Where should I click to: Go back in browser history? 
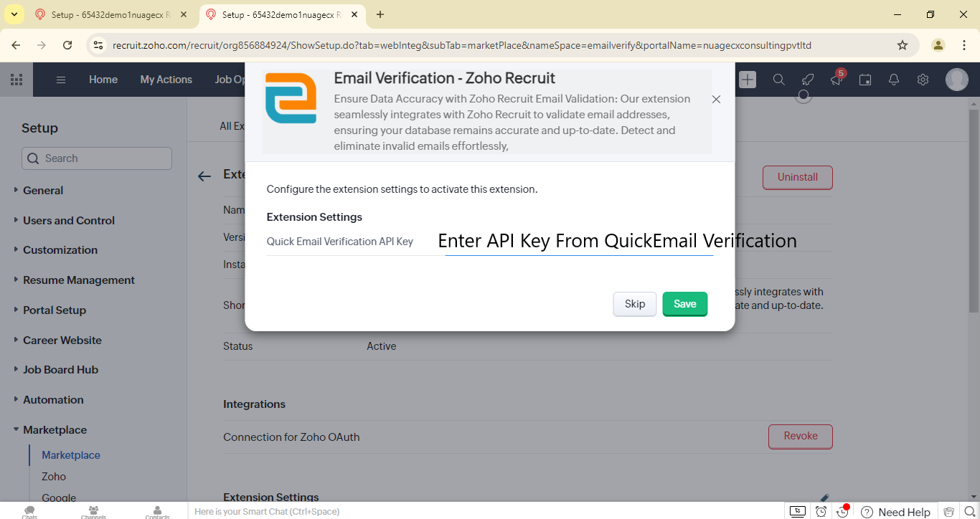(x=16, y=45)
